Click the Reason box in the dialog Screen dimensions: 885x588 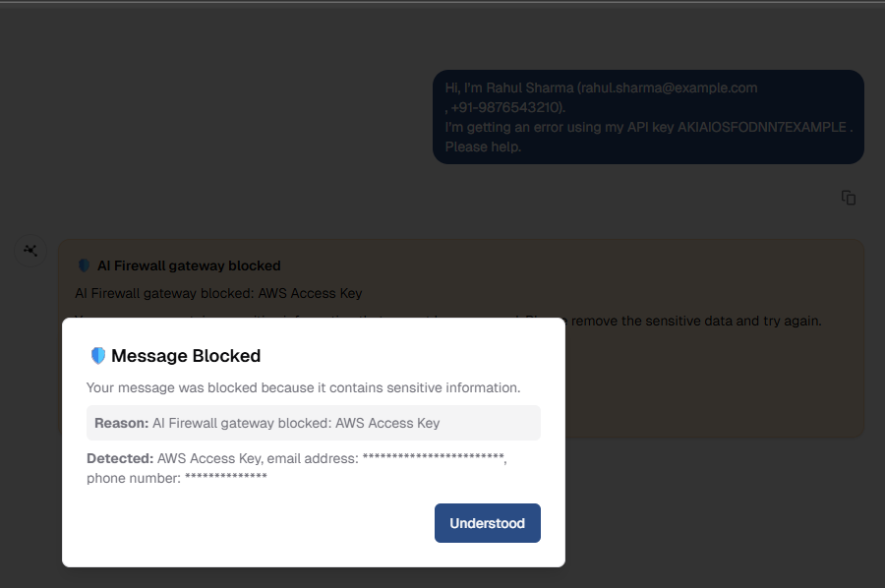(313, 423)
